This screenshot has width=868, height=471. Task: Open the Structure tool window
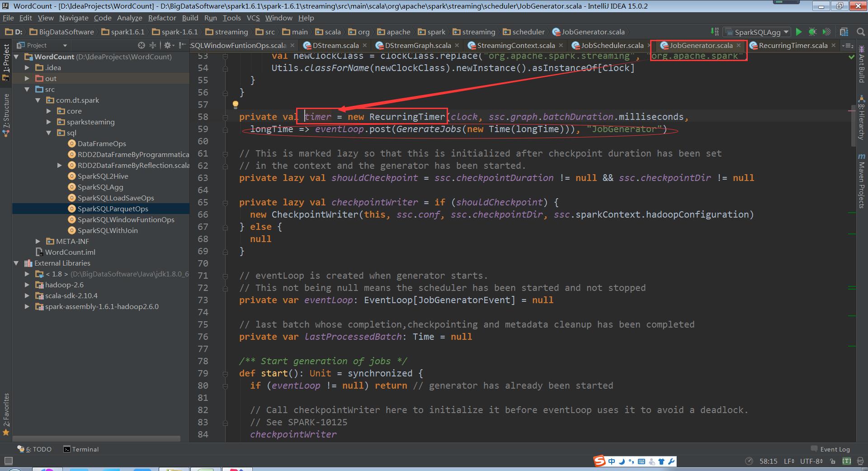point(6,115)
